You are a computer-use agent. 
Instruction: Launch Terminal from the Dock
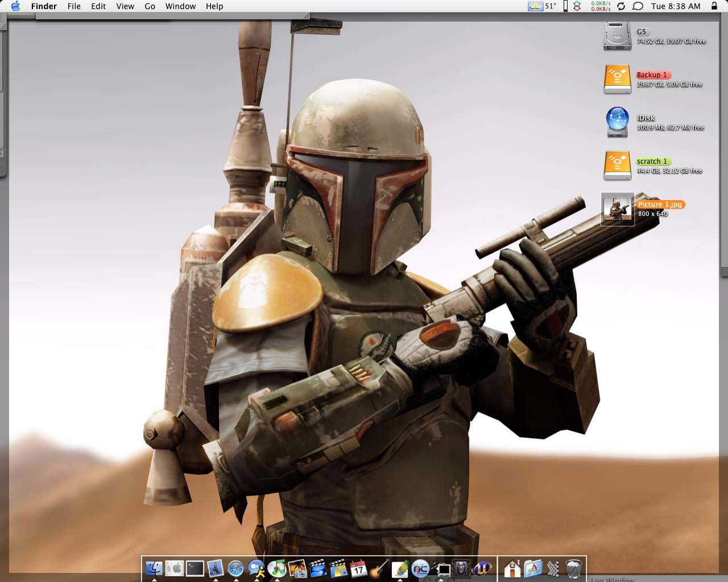195,568
